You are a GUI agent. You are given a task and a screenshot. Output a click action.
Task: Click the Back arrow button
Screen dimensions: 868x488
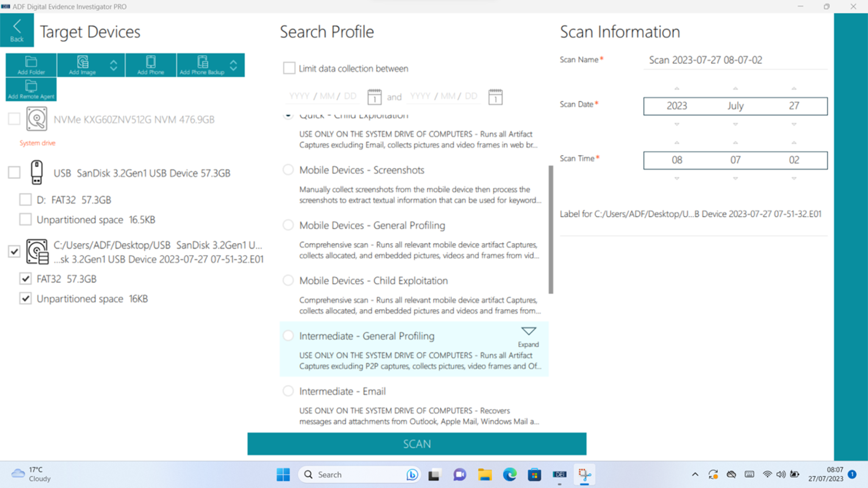tap(17, 30)
